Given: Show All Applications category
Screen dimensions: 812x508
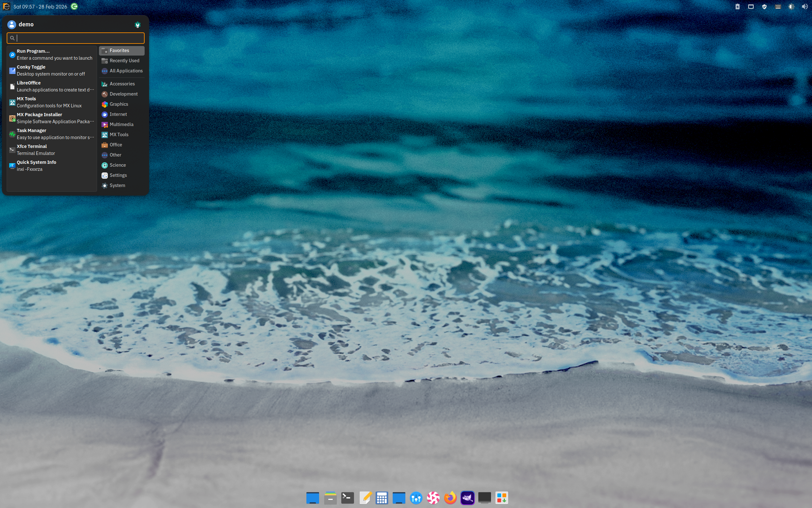Looking at the screenshot, I should coord(122,70).
